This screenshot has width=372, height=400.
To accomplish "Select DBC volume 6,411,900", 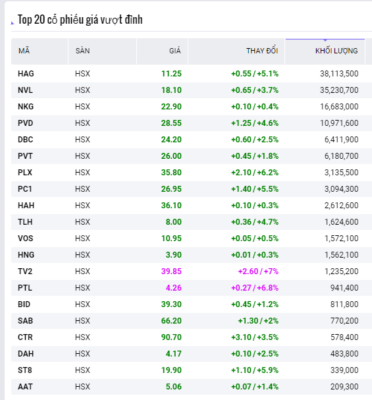I will pos(342,140).
